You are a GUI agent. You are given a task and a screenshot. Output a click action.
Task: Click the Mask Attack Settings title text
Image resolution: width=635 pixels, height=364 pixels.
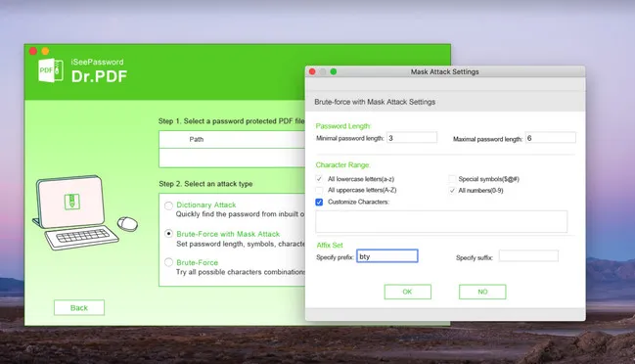point(444,71)
